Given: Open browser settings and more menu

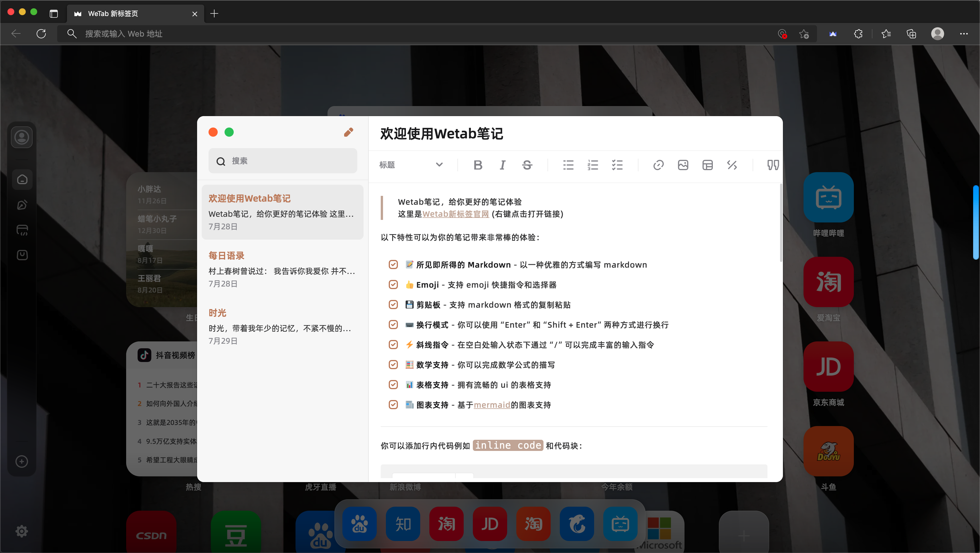Looking at the screenshot, I should click(x=964, y=34).
